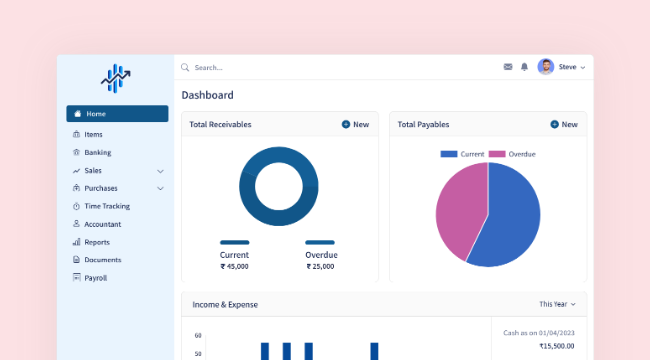Open the Steve user dropdown arrow

click(583, 67)
